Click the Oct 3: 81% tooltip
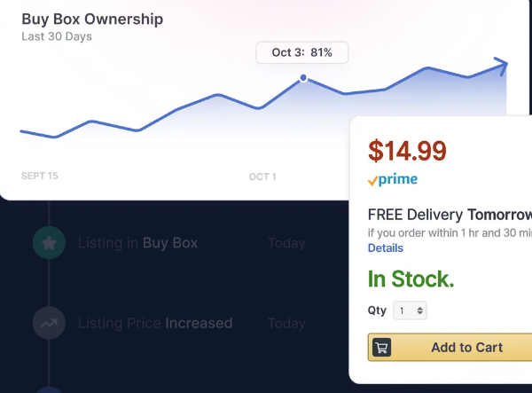 pyautogui.click(x=302, y=52)
